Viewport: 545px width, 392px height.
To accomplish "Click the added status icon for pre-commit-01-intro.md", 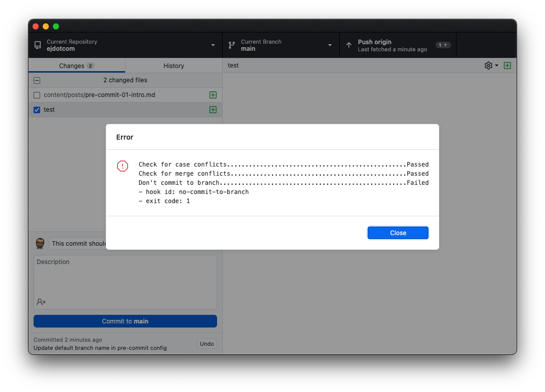I will coord(213,95).
